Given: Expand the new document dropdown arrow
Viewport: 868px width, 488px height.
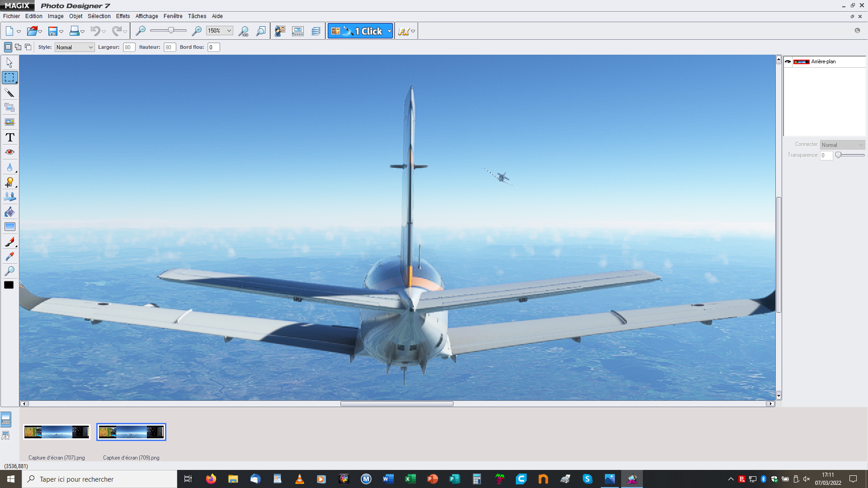Looking at the screenshot, I should (x=19, y=32).
